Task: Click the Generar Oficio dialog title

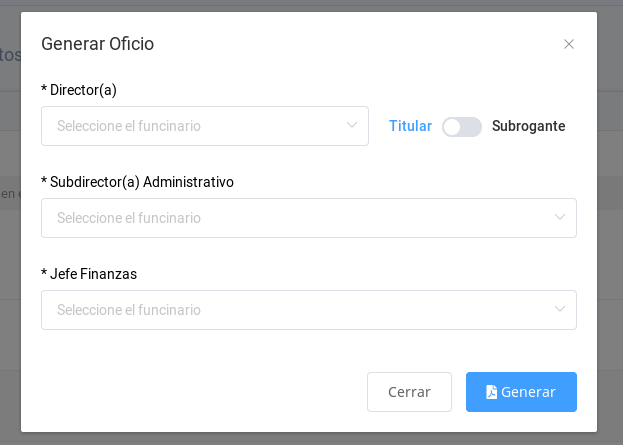Action: [x=97, y=44]
